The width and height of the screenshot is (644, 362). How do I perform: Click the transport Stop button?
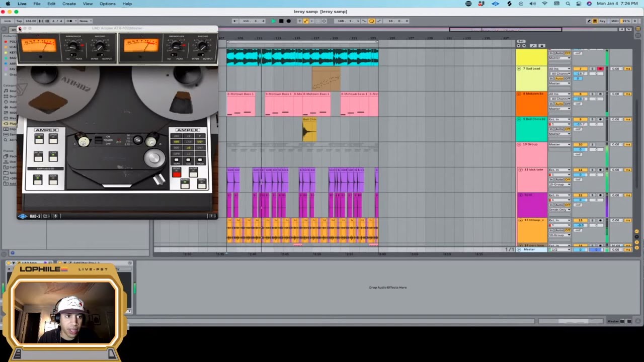281,21
